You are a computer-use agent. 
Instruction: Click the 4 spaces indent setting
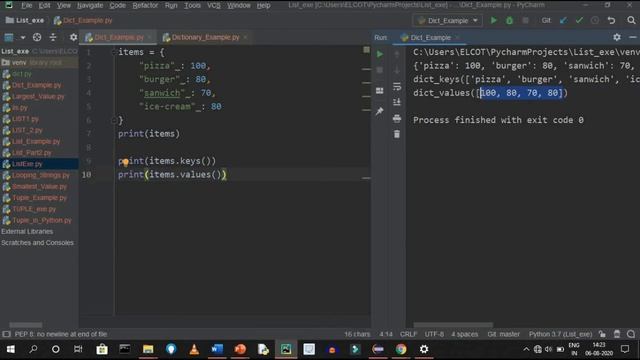tap(464, 334)
